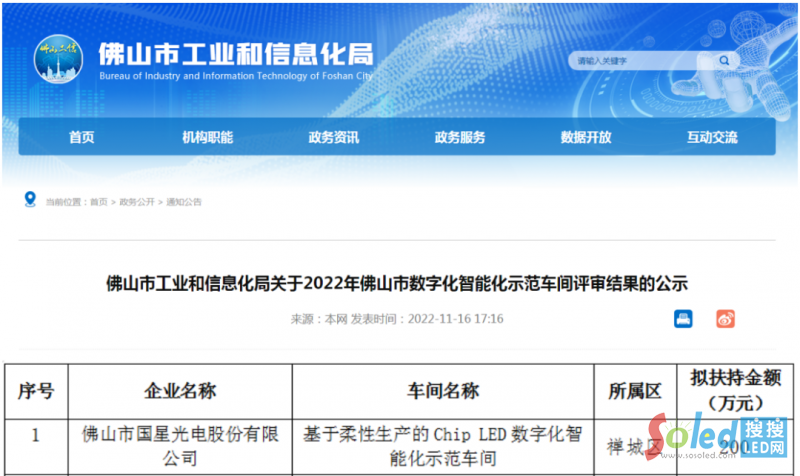
Task: Click the Foshan bureau round logo
Action: tap(58, 60)
